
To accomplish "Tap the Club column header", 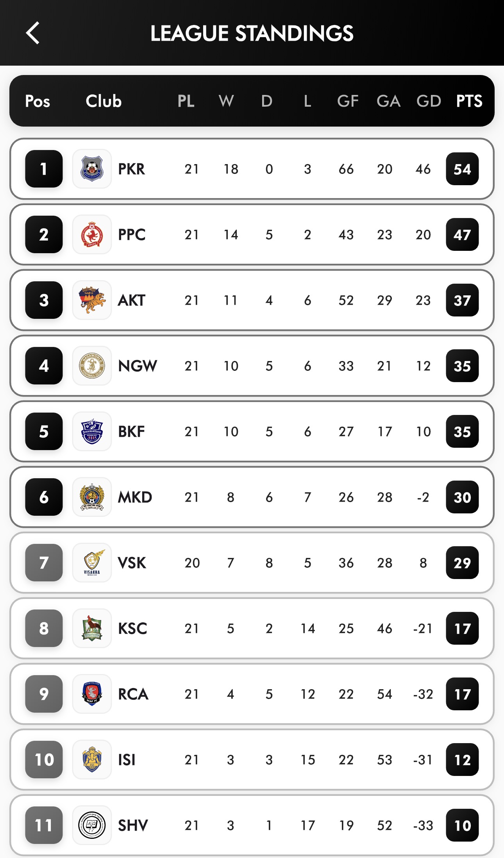I will (x=104, y=101).
